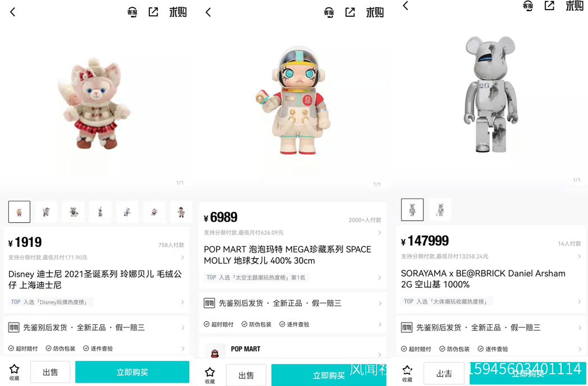This screenshot has height=386, width=588.
Task: Select last thumbnail in Disney gallery row
Action: point(181,212)
